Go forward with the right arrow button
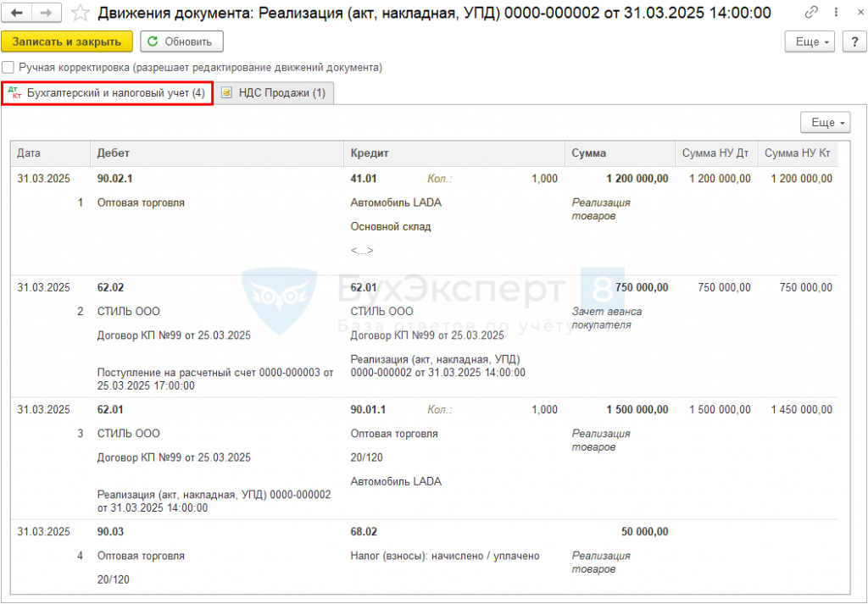This screenshot has width=868, height=604. (47, 13)
